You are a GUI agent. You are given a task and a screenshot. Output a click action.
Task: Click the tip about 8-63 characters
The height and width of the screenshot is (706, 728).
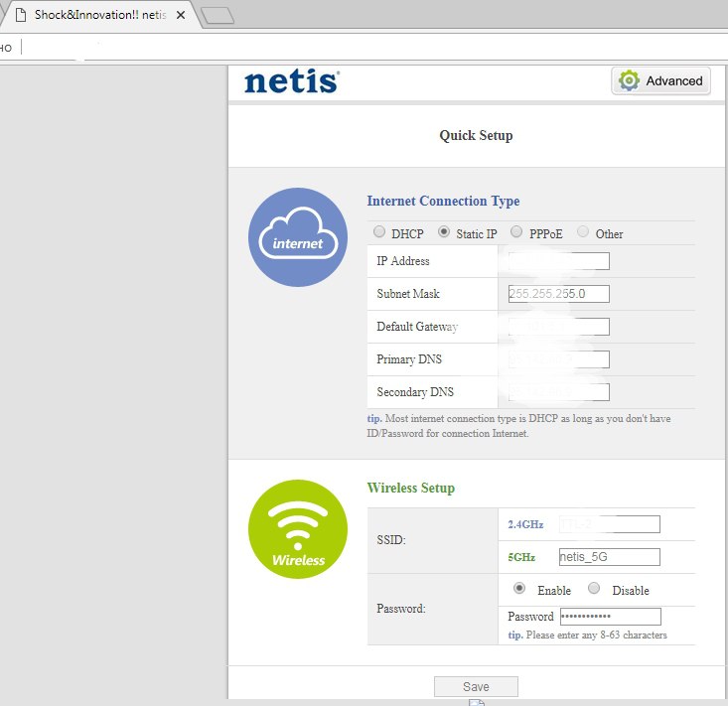587,635
